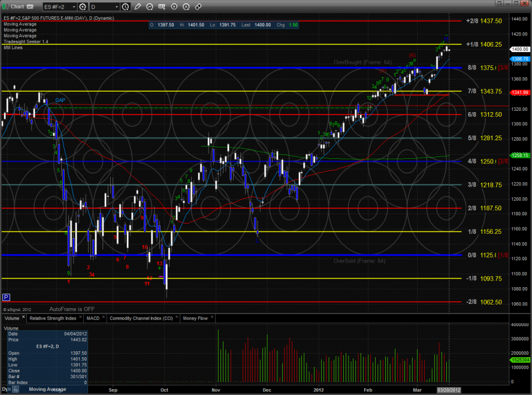Screen dimensions: 532x395
Task: Click the Bar # 301/301 row
Action: coord(47,376)
